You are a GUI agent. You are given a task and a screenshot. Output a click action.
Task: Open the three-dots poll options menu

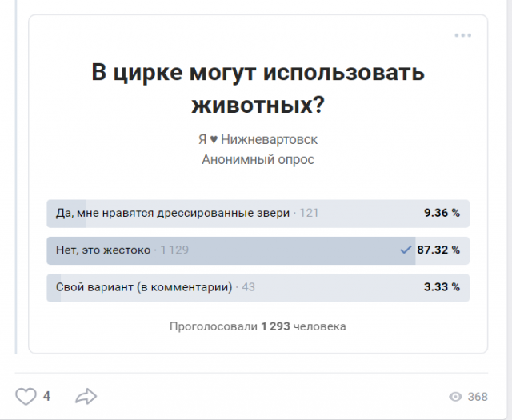[x=462, y=35]
